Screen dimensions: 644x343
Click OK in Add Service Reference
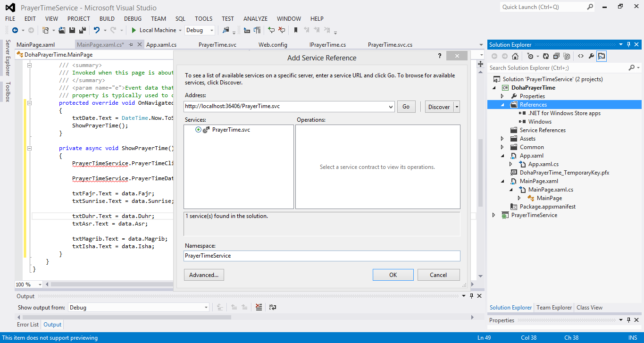[393, 275]
